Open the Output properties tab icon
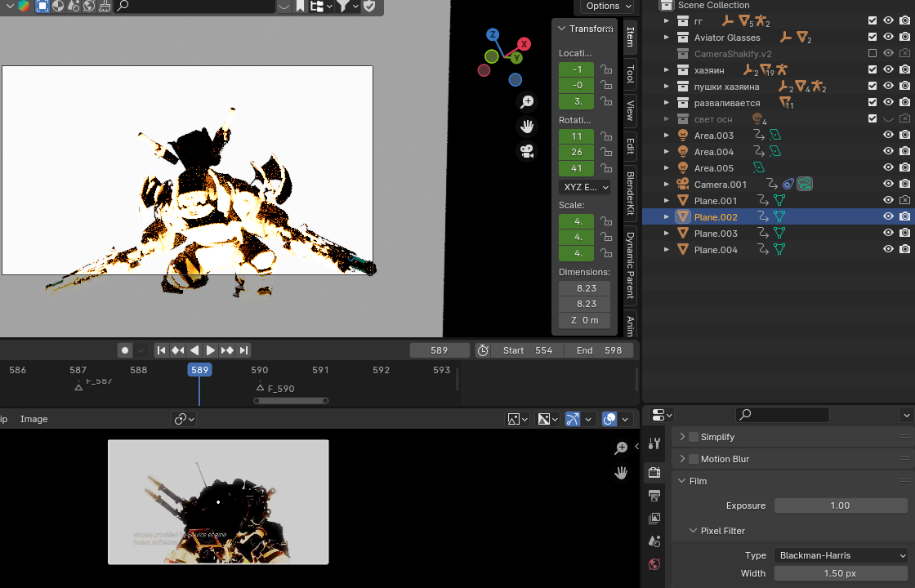Image resolution: width=915 pixels, height=588 pixels. (x=654, y=495)
